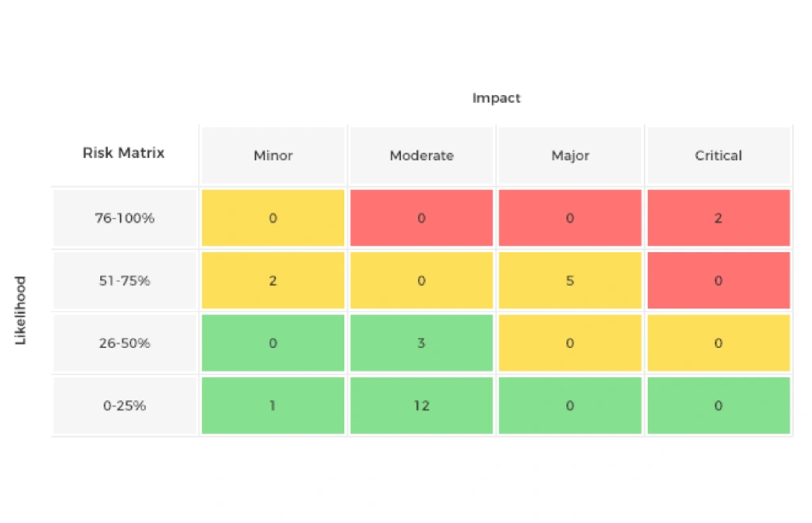Image resolution: width=812 pixels, height=523 pixels.
Task: Click yellow Critical cell in 26-50% row
Action: point(718,343)
